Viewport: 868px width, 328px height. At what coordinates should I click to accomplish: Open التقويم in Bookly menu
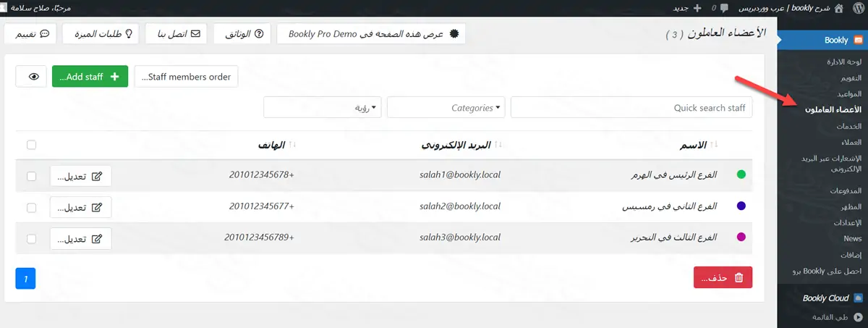(x=851, y=78)
